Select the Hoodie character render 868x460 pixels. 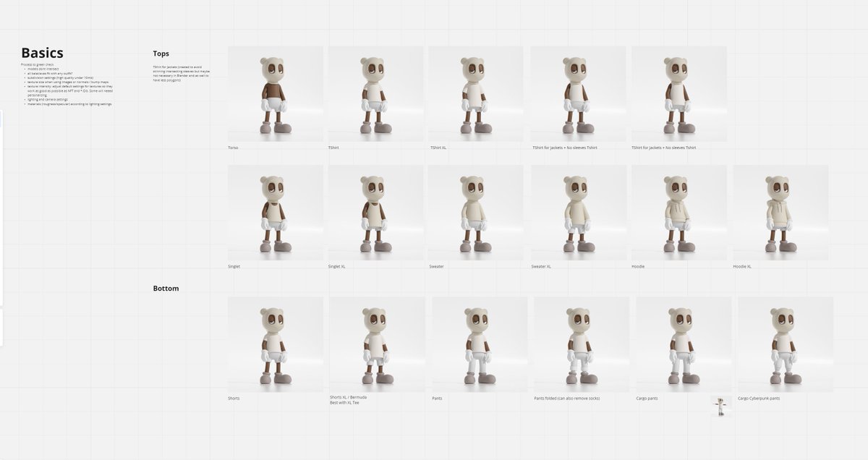click(x=679, y=213)
